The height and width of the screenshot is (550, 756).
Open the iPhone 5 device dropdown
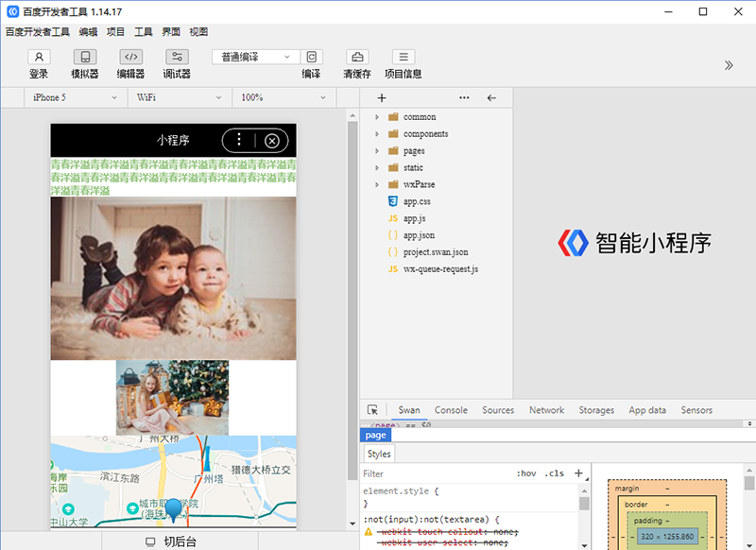[x=74, y=97]
